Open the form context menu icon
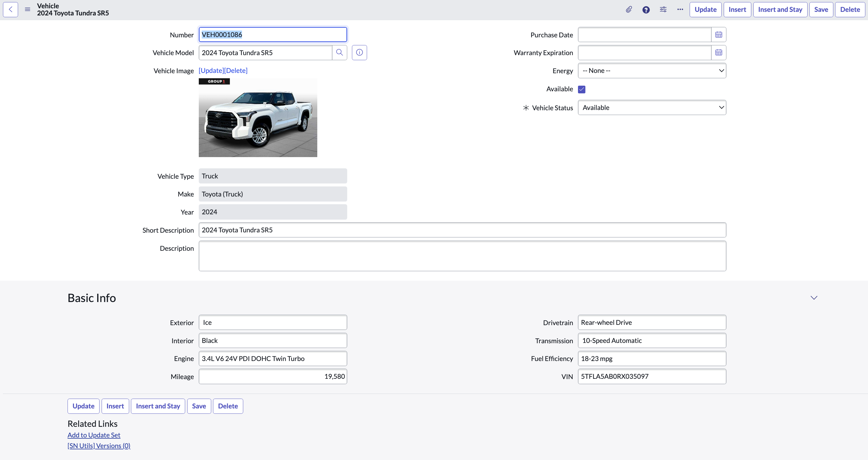 (28, 9)
